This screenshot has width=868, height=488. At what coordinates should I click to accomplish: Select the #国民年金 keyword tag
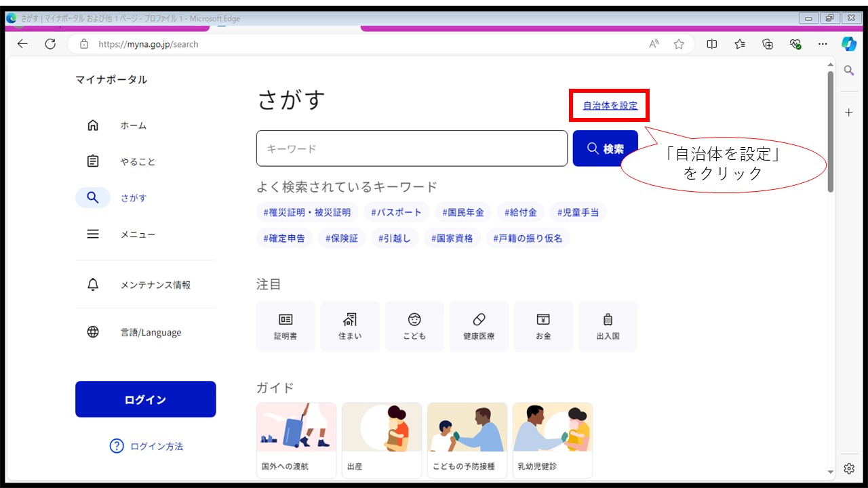click(x=463, y=212)
